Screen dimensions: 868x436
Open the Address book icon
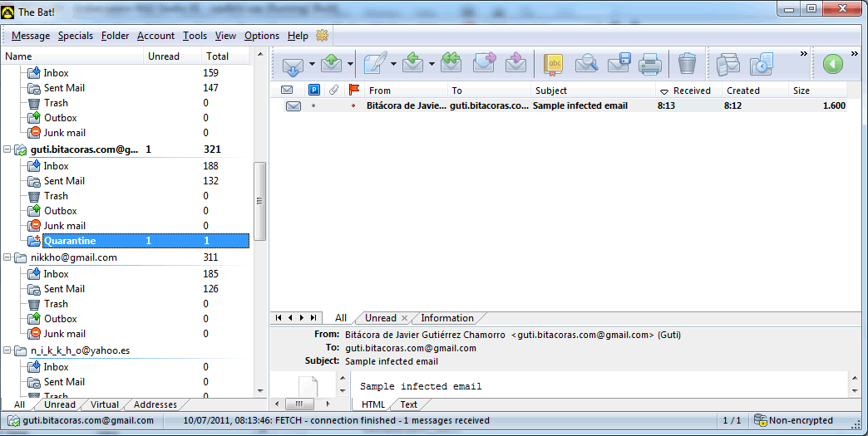tap(553, 64)
